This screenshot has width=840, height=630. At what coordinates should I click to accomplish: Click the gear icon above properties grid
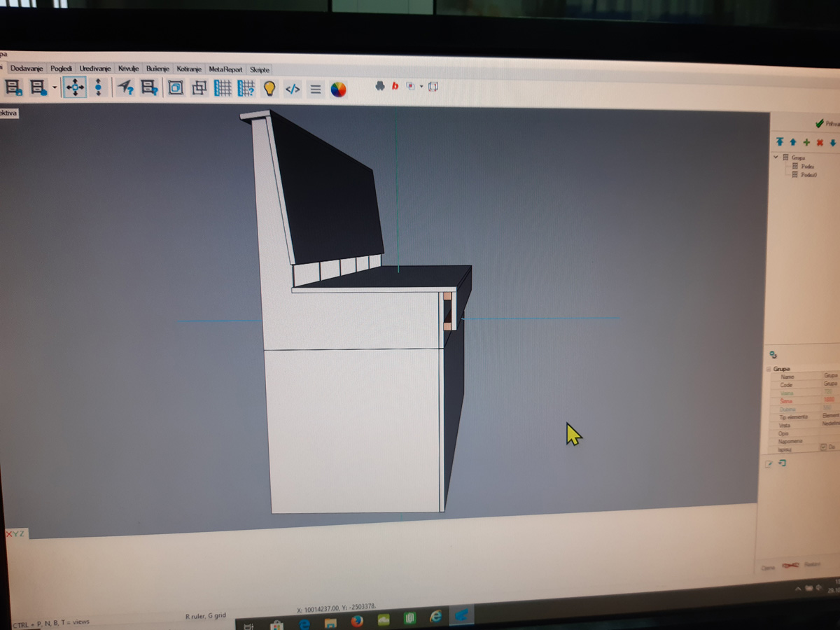pyautogui.click(x=773, y=355)
